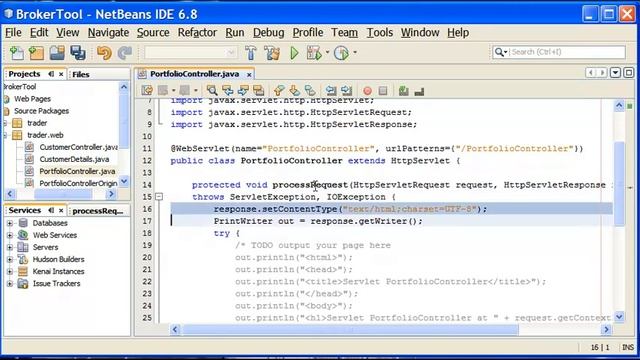Switch to the processReq... navigator tab
The image size is (640, 360).
coord(98,211)
